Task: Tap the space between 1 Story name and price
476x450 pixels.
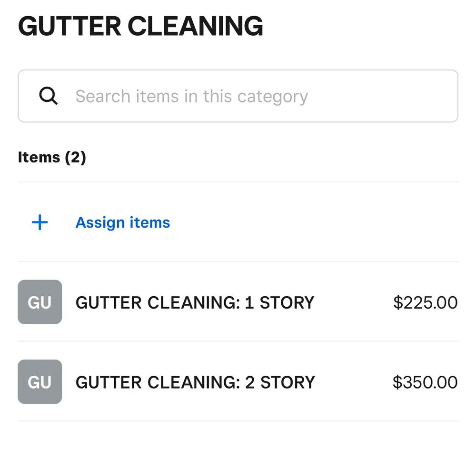Action: pos(352,302)
